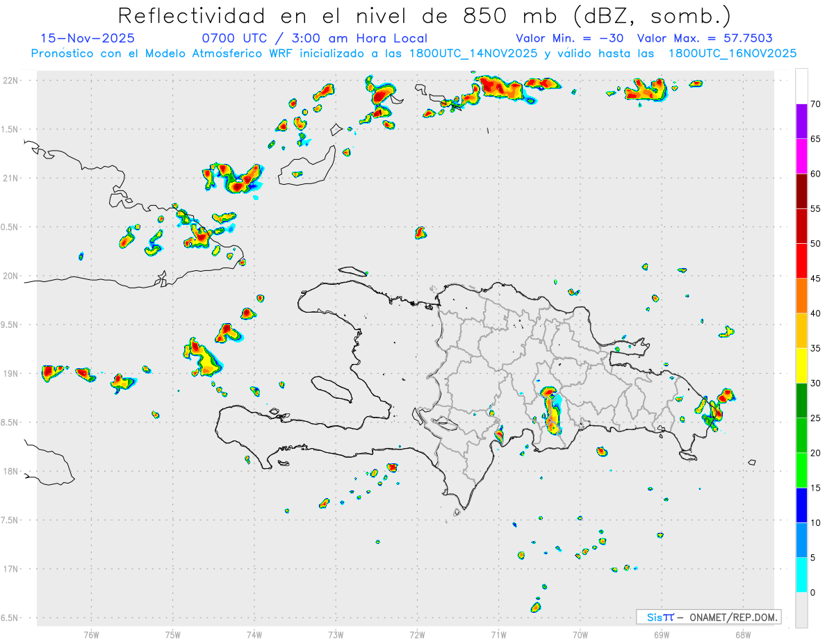Select the cyan 0-5 dBZ legend swatch
The width and height of the screenshot is (834, 644).
(x=801, y=575)
